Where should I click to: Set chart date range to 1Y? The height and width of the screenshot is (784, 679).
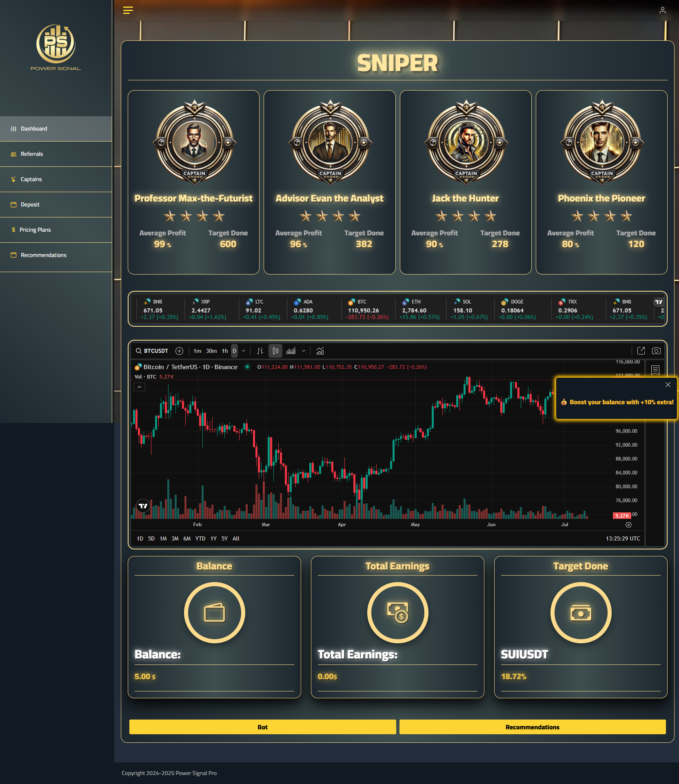click(213, 538)
